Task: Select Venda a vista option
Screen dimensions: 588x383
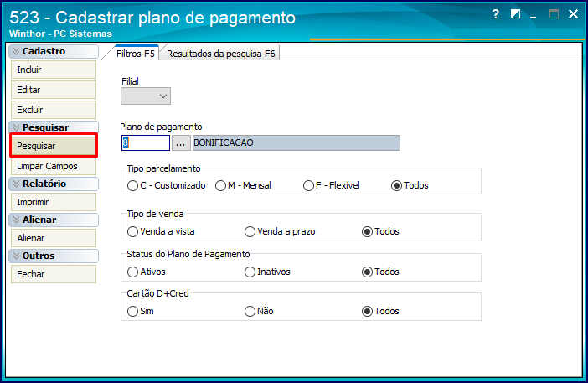Action: pyautogui.click(x=161, y=232)
